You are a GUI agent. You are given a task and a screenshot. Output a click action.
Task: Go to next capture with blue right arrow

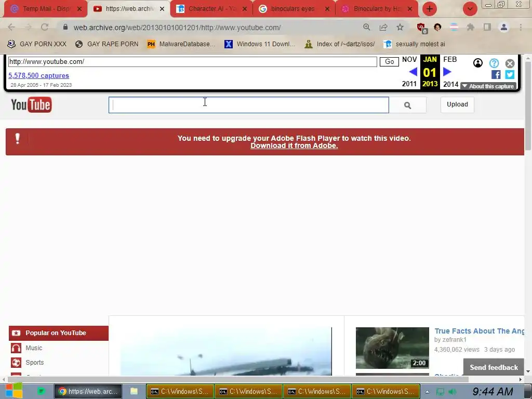pyautogui.click(x=447, y=72)
